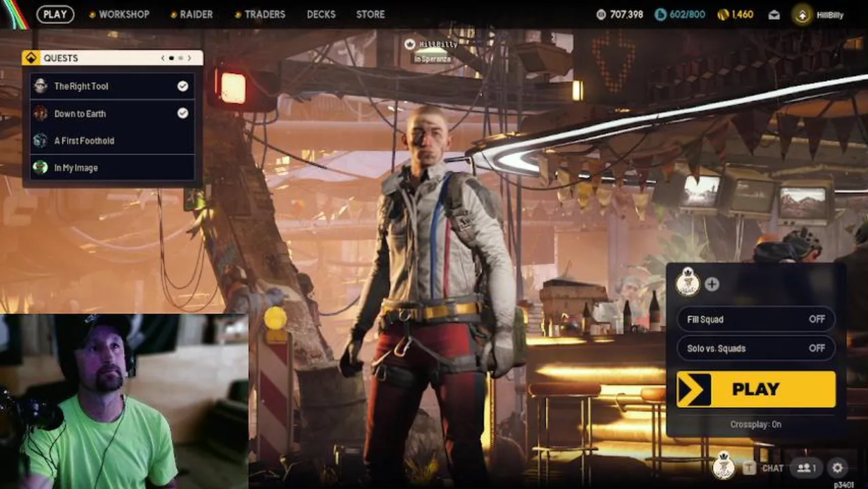Click The Right Tool completed checkmark
The width and height of the screenshot is (868, 489).
[x=183, y=86]
